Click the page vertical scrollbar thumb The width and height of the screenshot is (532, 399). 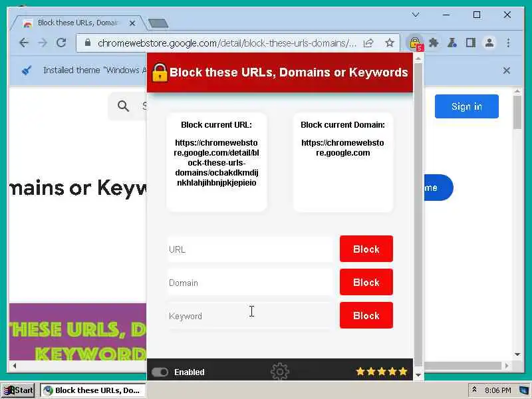pos(517,112)
